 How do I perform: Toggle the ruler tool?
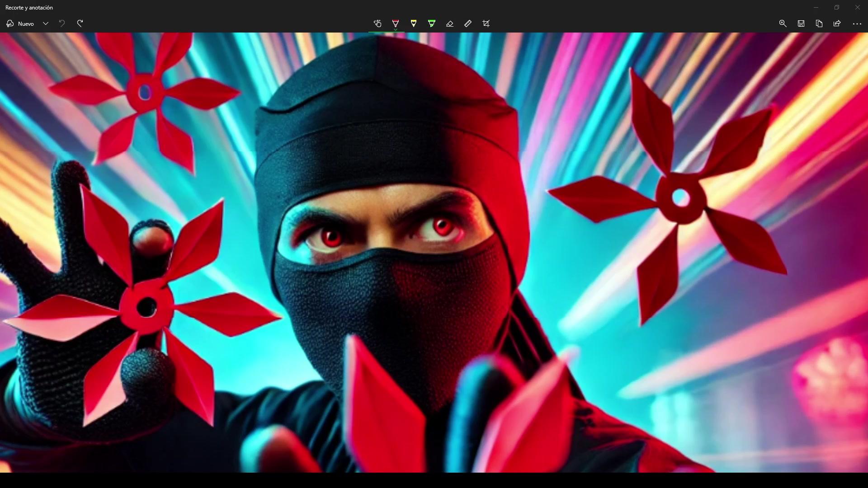tap(468, 23)
